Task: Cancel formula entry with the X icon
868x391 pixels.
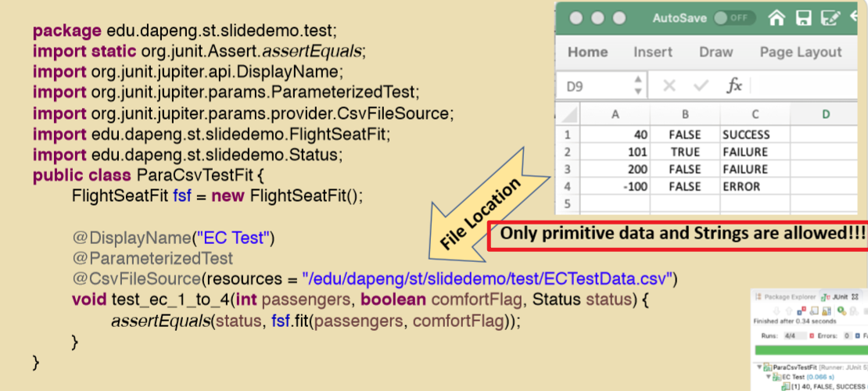Action: coord(669,85)
